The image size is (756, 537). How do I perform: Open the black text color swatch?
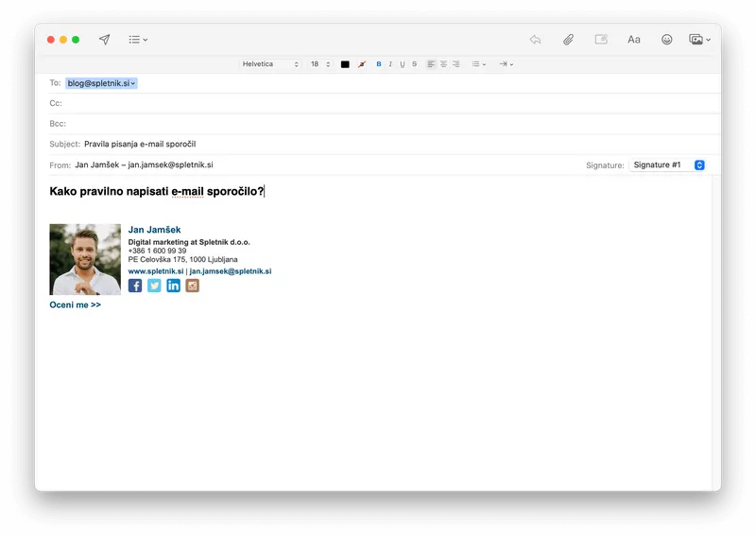pos(345,64)
